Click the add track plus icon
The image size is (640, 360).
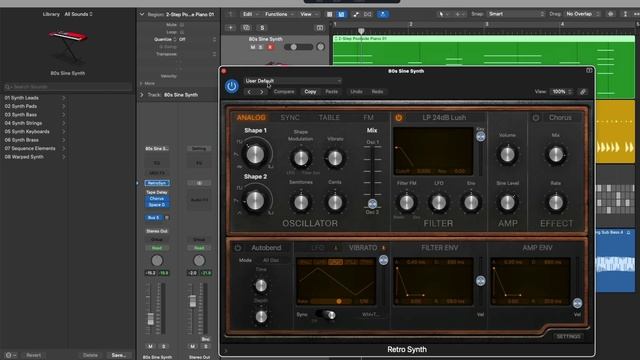pyautogui.click(x=230, y=28)
